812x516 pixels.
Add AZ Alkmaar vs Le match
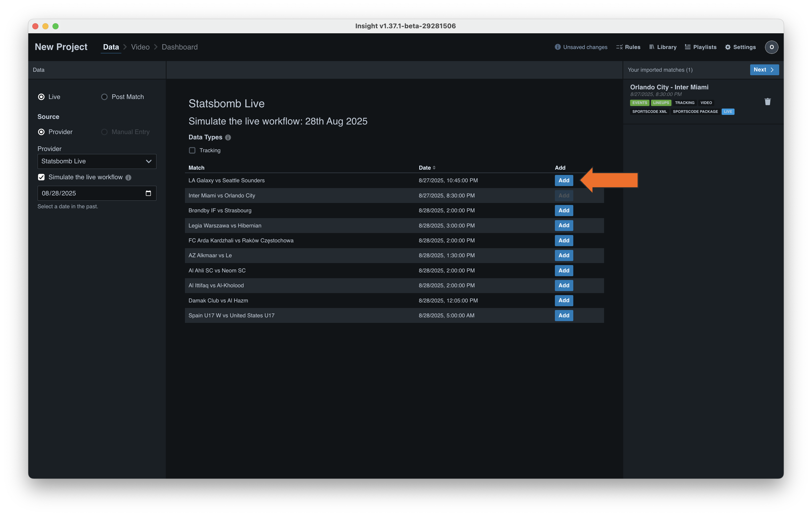[564, 255]
